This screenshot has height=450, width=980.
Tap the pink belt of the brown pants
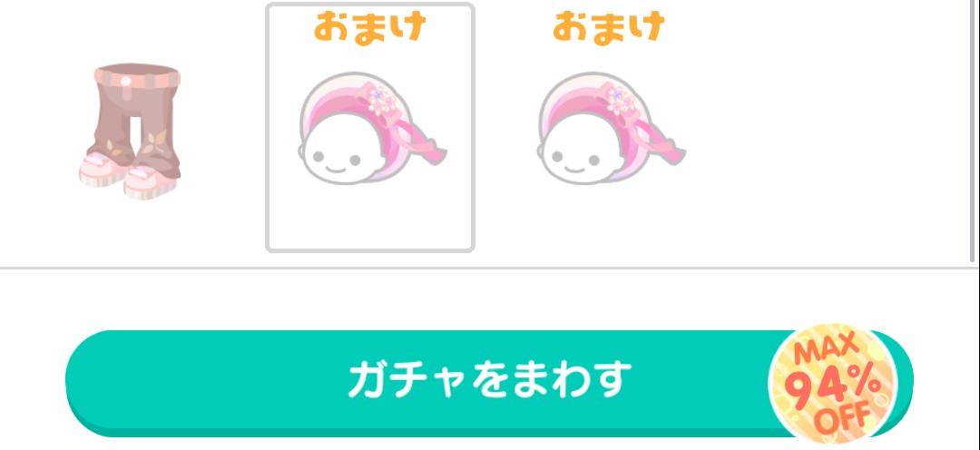(138, 79)
